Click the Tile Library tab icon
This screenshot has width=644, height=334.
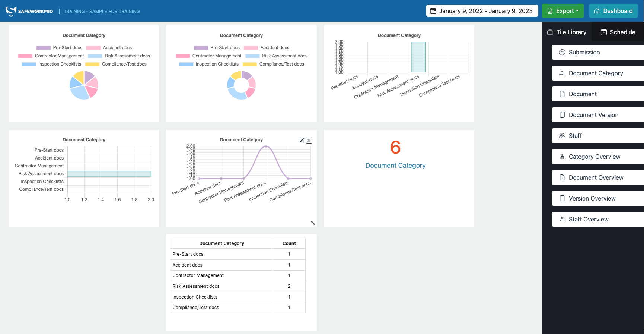pyautogui.click(x=550, y=32)
